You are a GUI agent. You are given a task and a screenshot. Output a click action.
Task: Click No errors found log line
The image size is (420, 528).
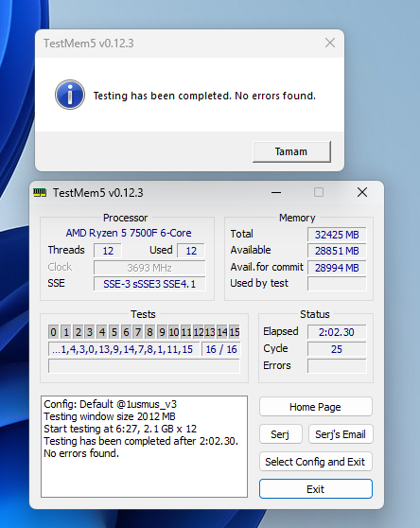click(x=81, y=453)
